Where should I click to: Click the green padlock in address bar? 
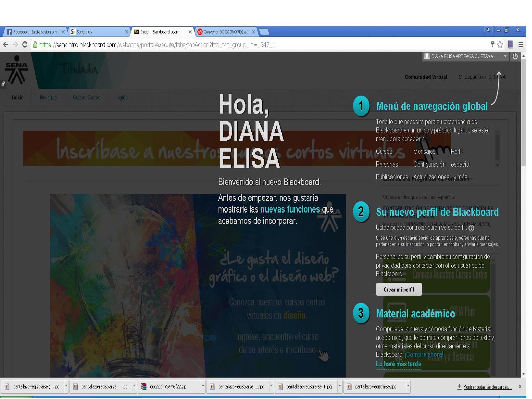[35, 45]
